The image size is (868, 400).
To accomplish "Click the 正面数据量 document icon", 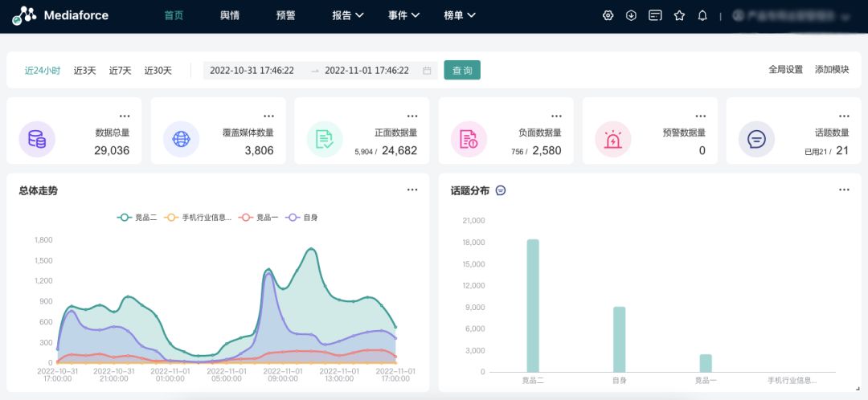I will (x=325, y=140).
